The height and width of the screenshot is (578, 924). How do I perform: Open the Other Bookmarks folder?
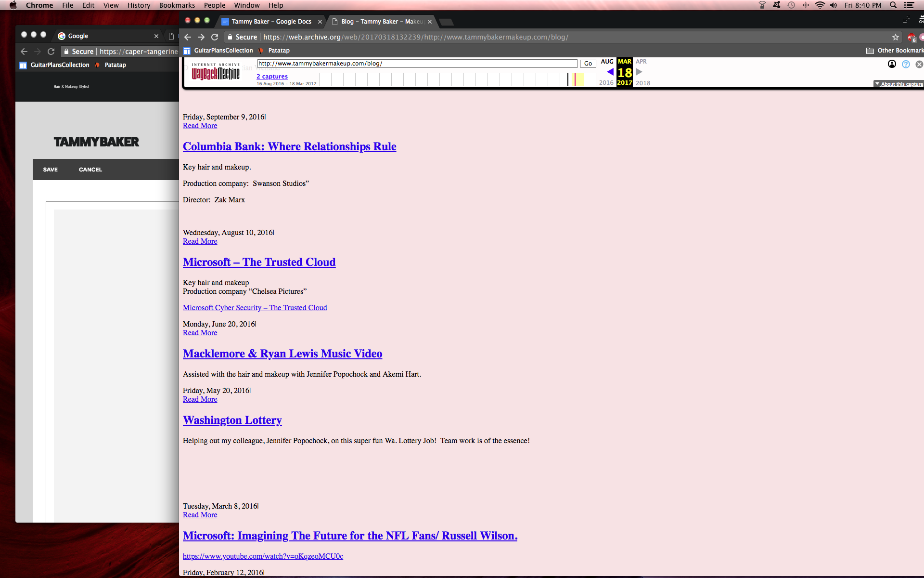(894, 51)
